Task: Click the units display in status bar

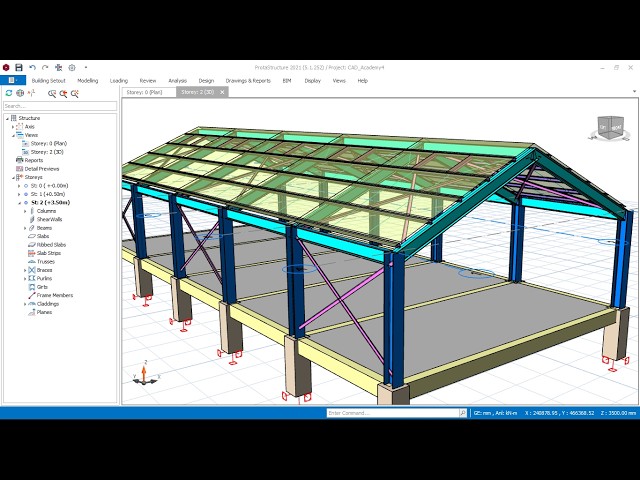Action: [x=495, y=413]
